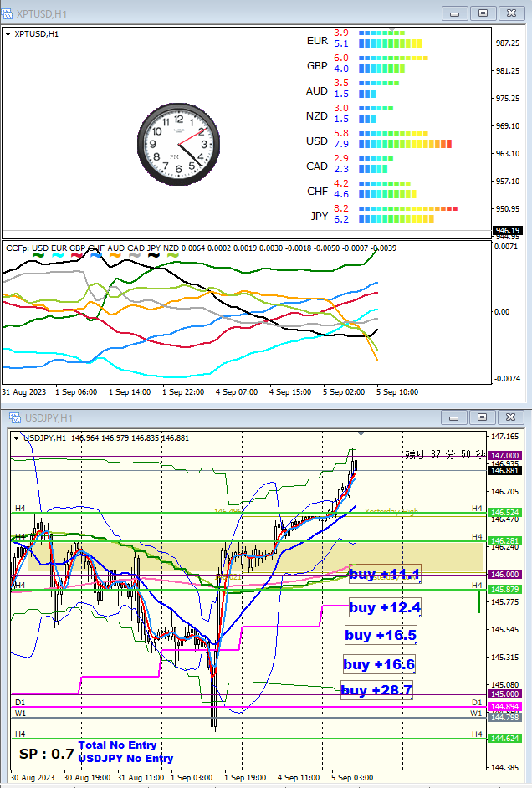Click the 145.879 green level tag
Viewport: 532px width, 788px height.
[x=504, y=590]
